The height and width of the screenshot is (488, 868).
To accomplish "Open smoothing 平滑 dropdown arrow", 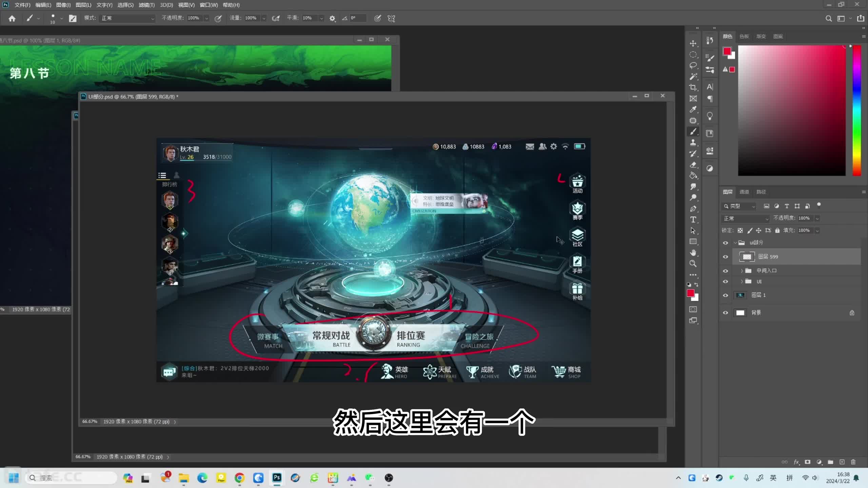I will pyautogui.click(x=321, y=18).
